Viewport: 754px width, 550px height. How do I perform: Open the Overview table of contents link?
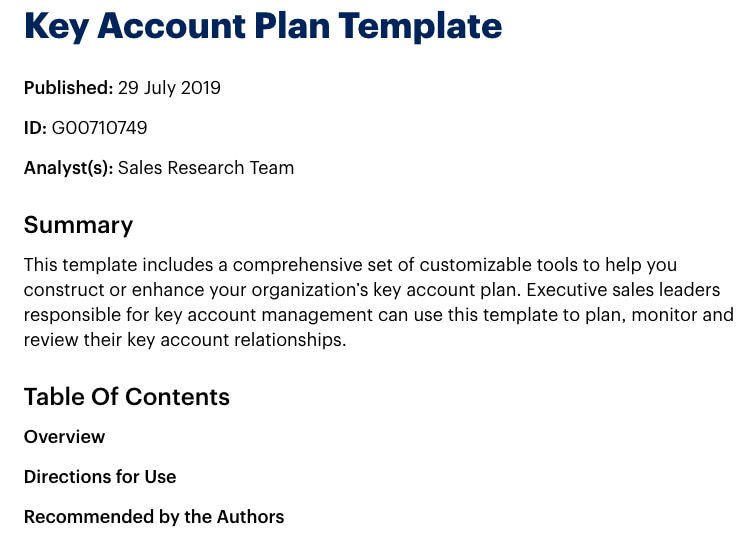pyautogui.click(x=64, y=437)
